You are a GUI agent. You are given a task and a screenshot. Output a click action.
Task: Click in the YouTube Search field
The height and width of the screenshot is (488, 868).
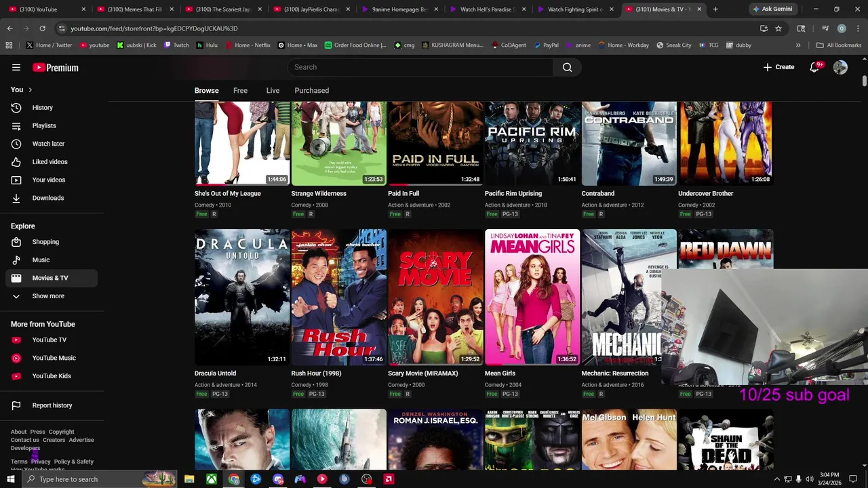(x=419, y=67)
